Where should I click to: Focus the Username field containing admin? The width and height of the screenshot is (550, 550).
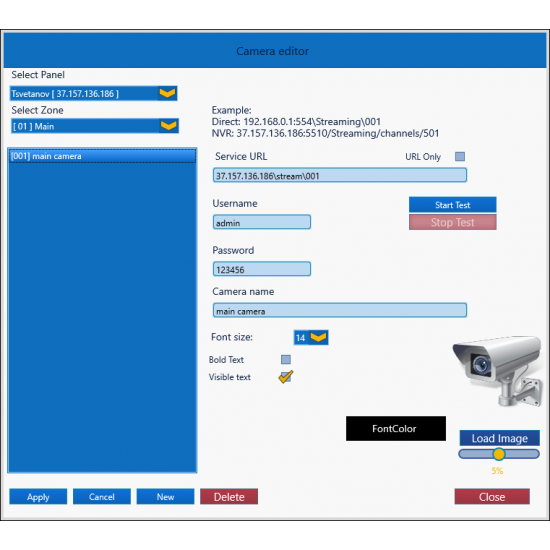pyautogui.click(x=262, y=222)
